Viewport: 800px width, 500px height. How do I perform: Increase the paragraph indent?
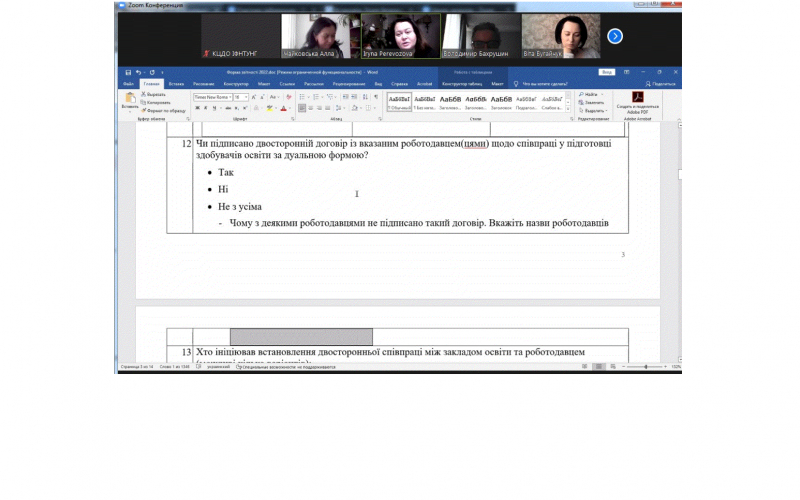354,97
